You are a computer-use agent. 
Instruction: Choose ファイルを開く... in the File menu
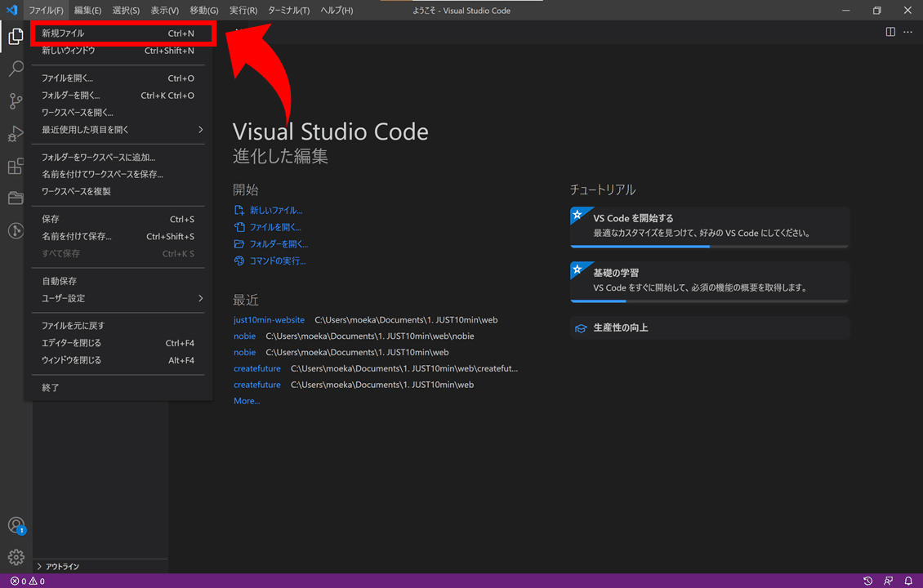point(118,78)
